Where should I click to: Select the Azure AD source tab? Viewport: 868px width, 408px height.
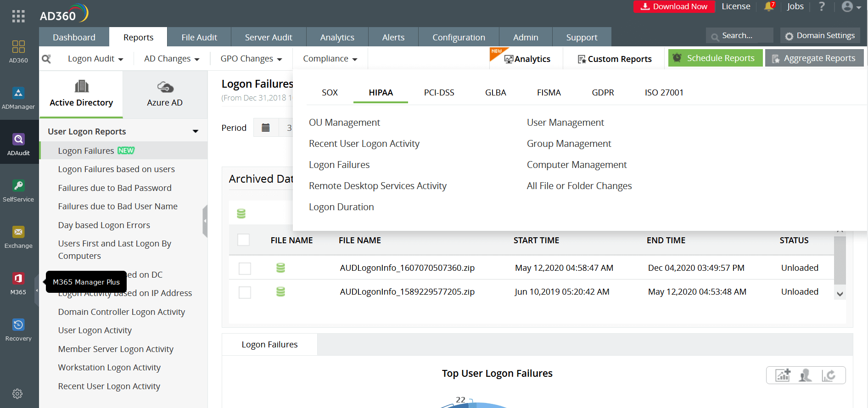tap(165, 94)
